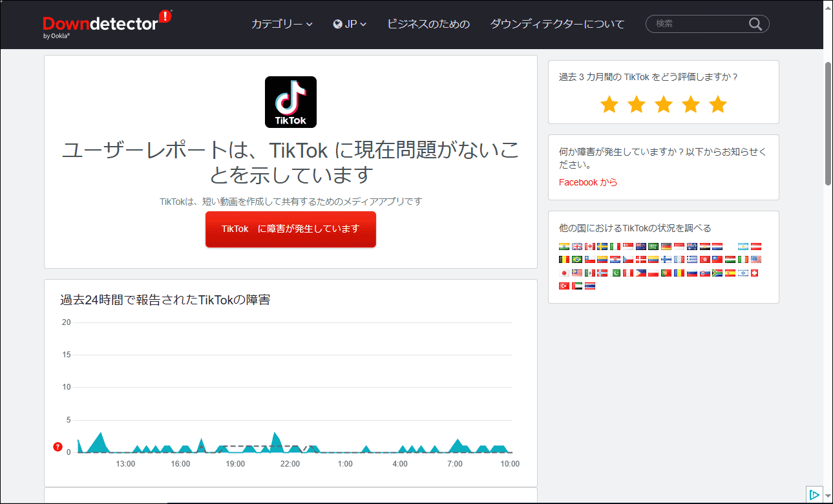Select the Thailand flag

click(x=590, y=286)
